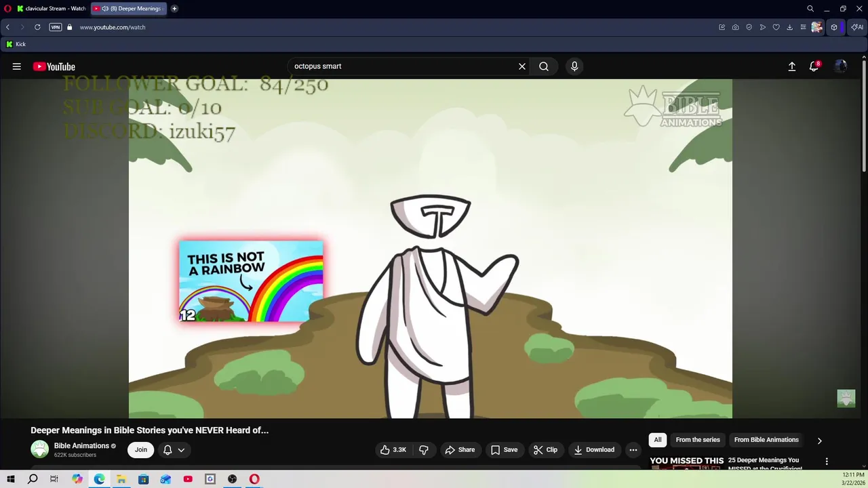
Task: Open options for '25 Deeper Meanings' suggested video
Action: (827, 462)
